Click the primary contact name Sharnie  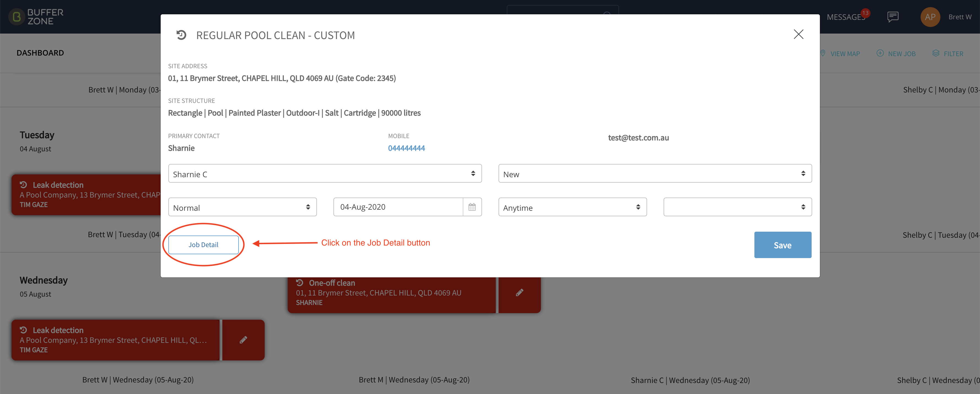pos(182,148)
